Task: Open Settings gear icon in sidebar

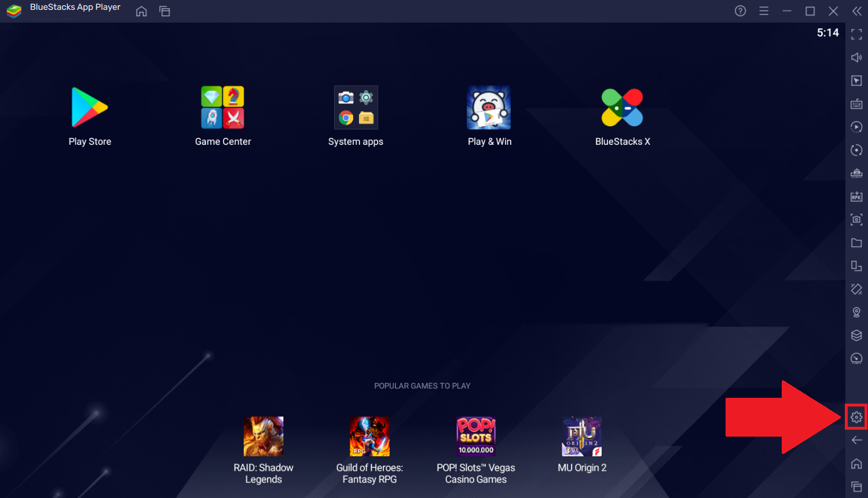Action: tap(856, 417)
